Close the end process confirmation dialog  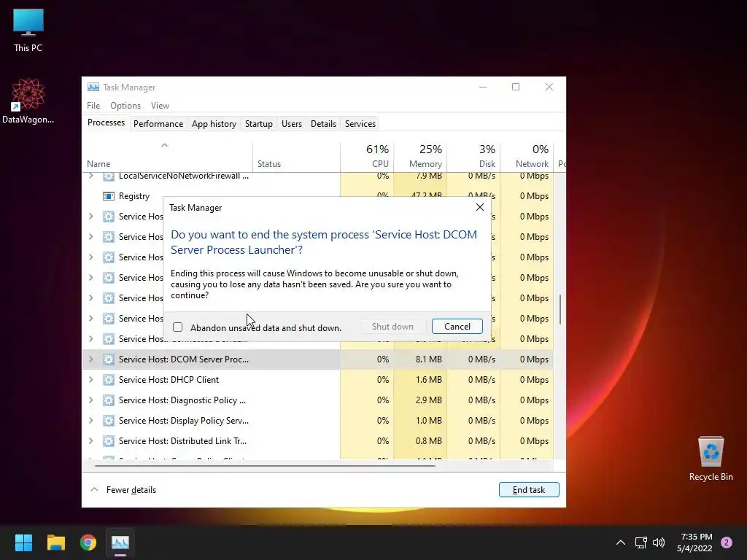pos(480,207)
